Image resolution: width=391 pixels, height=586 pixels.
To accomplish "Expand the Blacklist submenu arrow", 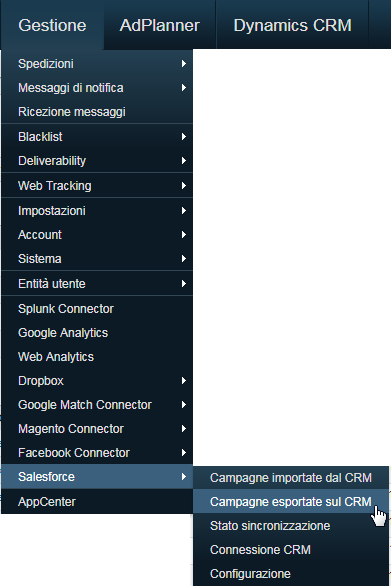I will point(184,137).
